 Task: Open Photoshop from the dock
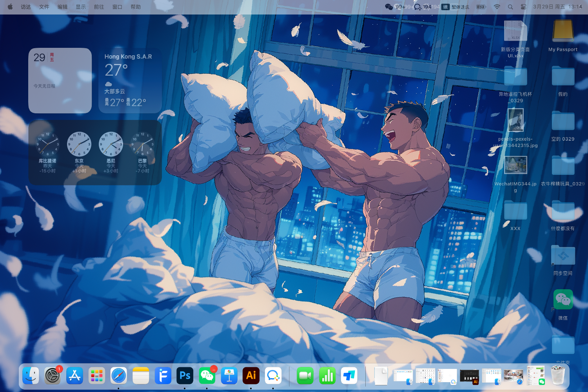coord(185,376)
